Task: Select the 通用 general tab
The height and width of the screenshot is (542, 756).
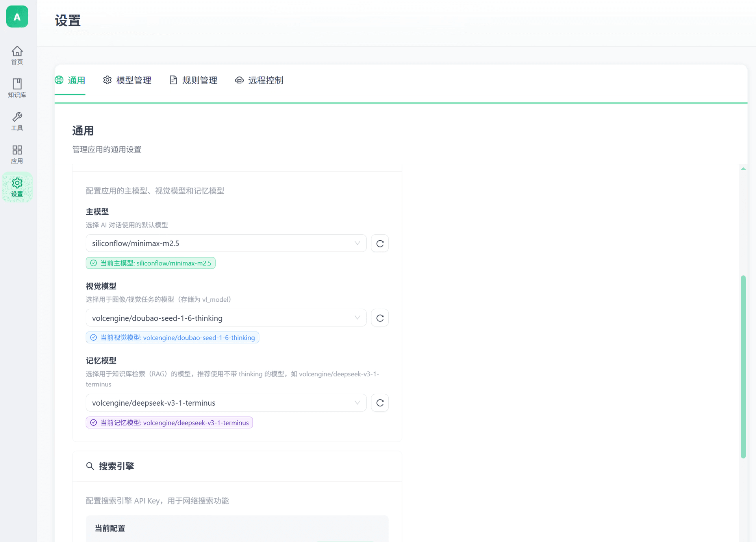Action: coord(70,80)
